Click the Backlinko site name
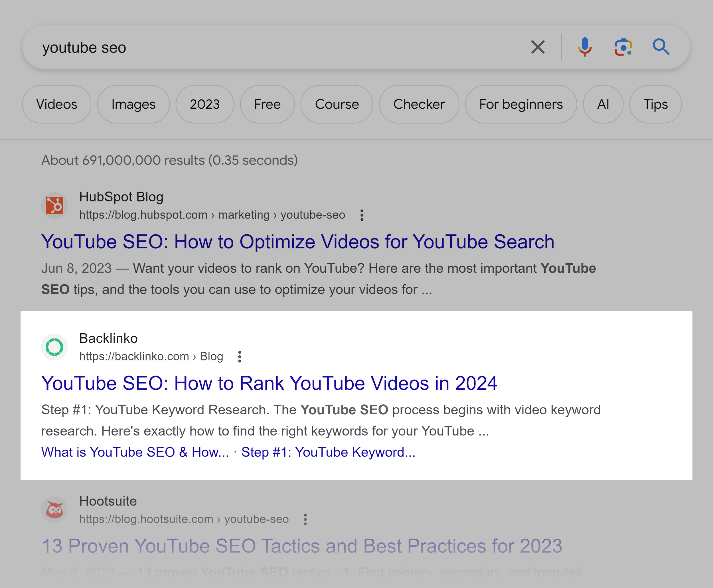Image resolution: width=713 pixels, height=588 pixels. 108,338
